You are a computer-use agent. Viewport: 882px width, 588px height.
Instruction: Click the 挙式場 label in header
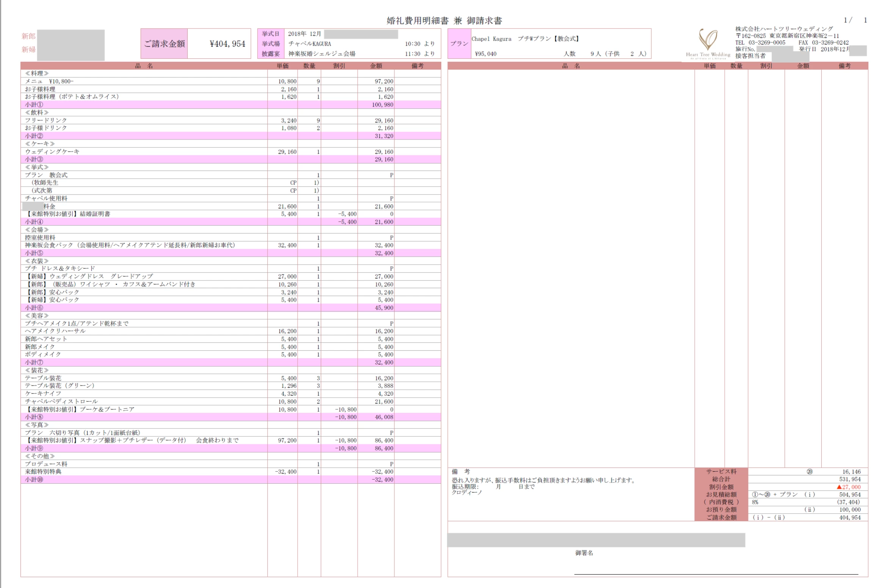click(x=270, y=44)
